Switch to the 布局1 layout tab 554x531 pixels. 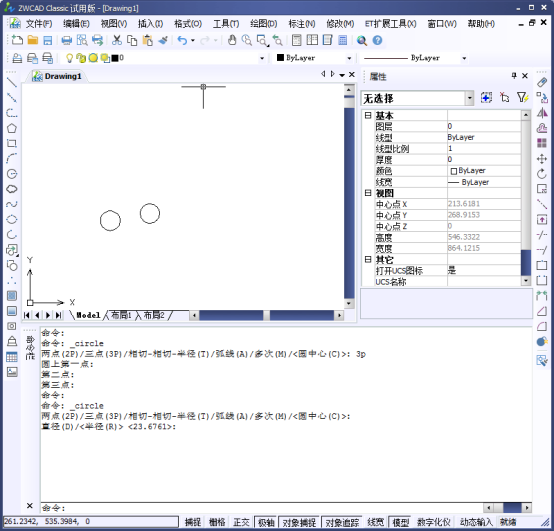click(121, 315)
